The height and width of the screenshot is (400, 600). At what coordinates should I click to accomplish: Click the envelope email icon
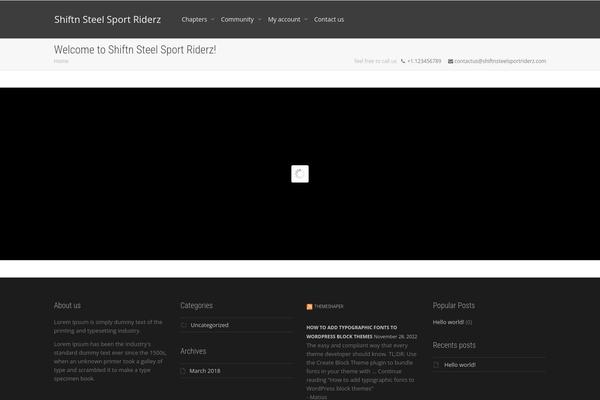pyautogui.click(x=450, y=61)
